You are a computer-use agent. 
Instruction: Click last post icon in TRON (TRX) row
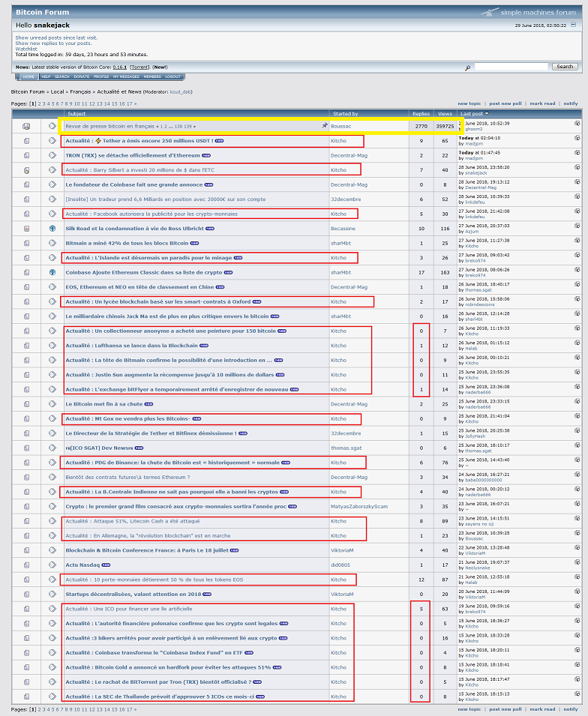point(577,152)
